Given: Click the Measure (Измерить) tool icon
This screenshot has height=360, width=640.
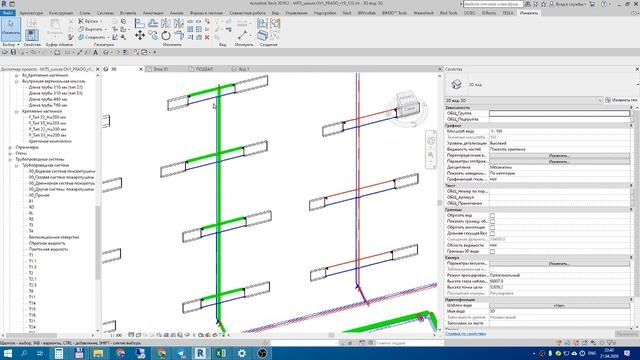Looking at the screenshot, I should (243, 35).
